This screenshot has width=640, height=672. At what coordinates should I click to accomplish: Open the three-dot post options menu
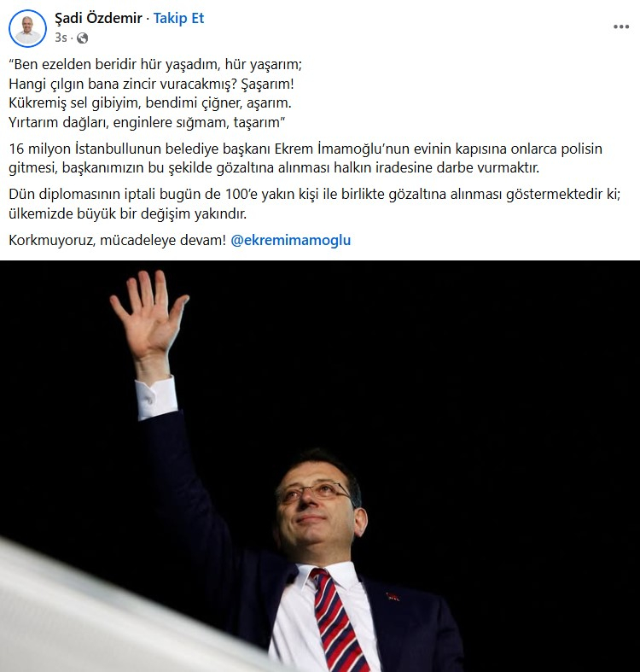click(621, 26)
